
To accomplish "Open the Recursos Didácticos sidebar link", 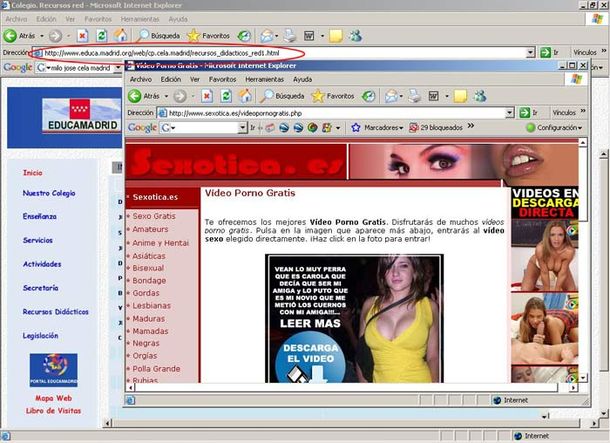I will [x=55, y=312].
